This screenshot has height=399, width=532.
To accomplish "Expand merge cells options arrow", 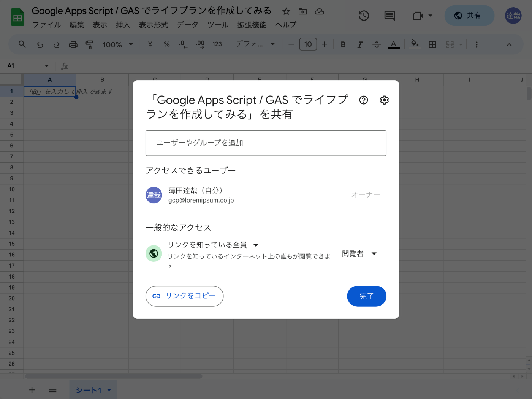I will [461, 44].
